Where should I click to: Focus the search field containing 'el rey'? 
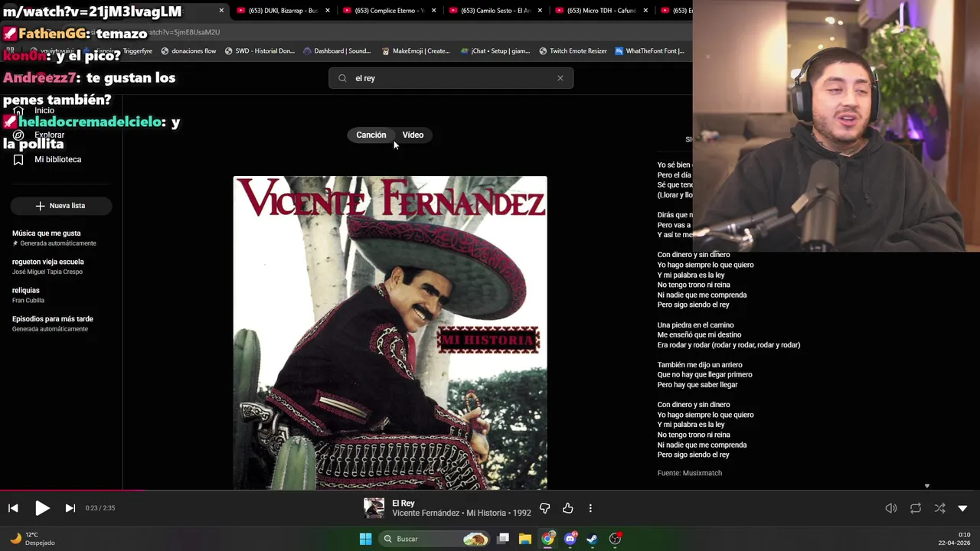click(x=451, y=78)
